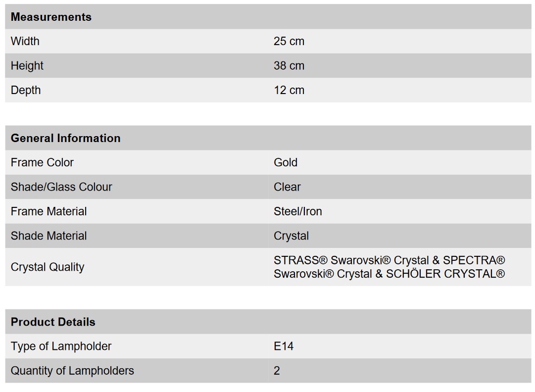Image resolution: width=535 pixels, height=392 pixels.
Task: Click the Measurements section header
Action: click(x=51, y=17)
